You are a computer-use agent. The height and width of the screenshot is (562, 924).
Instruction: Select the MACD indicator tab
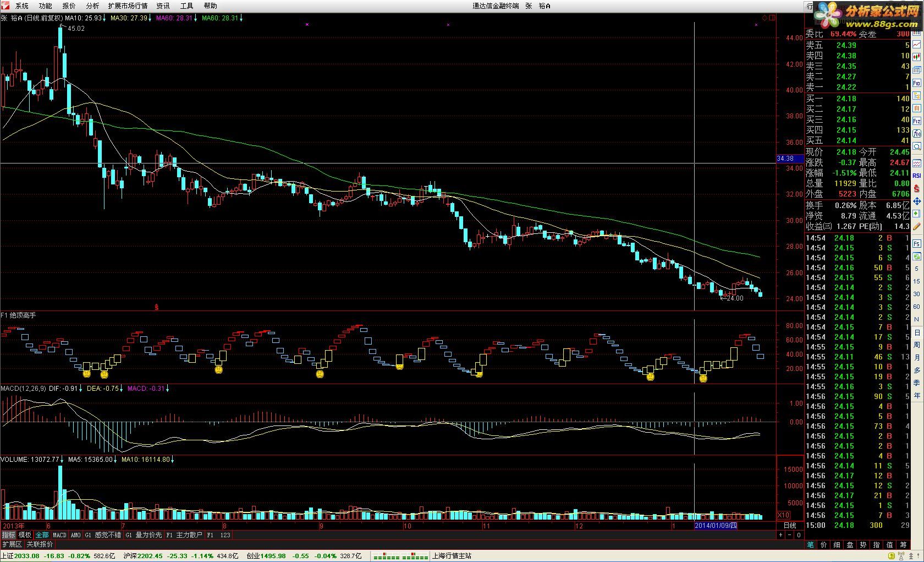pyautogui.click(x=59, y=535)
